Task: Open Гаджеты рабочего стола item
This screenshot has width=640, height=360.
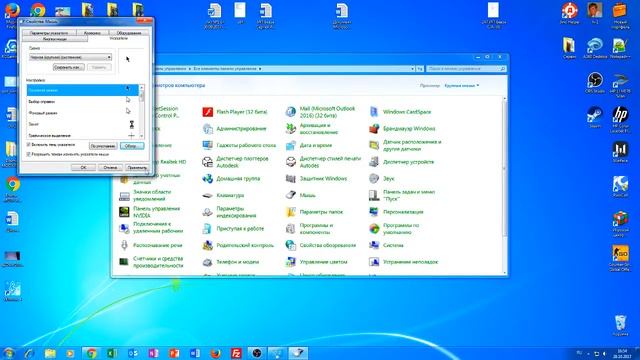Action: (239, 145)
